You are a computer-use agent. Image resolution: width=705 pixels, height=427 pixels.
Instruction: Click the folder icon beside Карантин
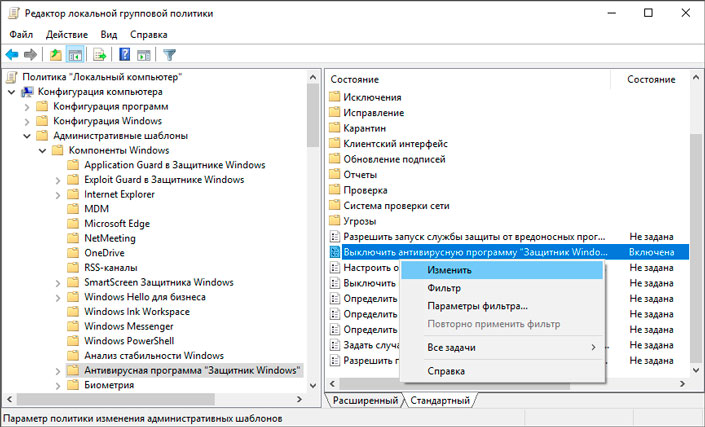coord(335,128)
